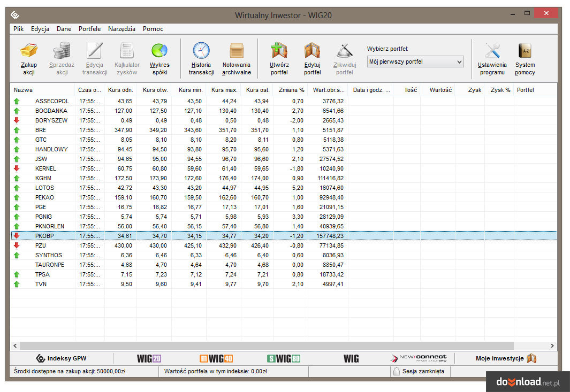Open Moje inwestycje tab

pyautogui.click(x=506, y=358)
